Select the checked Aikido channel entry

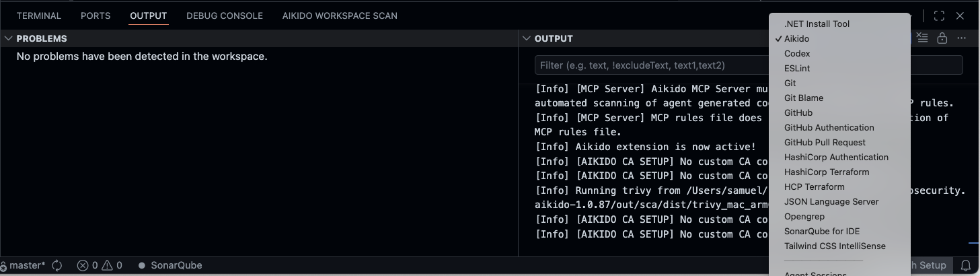tap(796, 38)
